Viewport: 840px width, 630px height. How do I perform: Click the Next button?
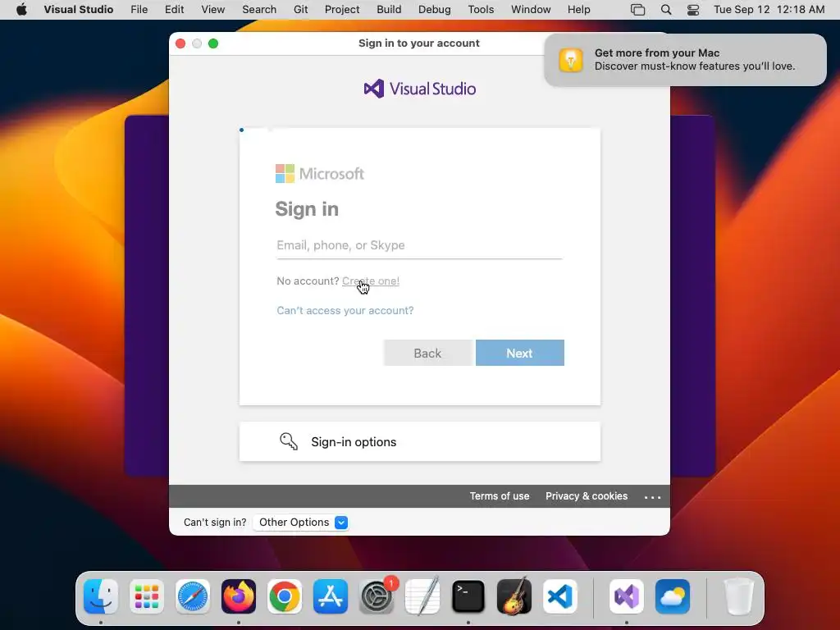tap(519, 353)
